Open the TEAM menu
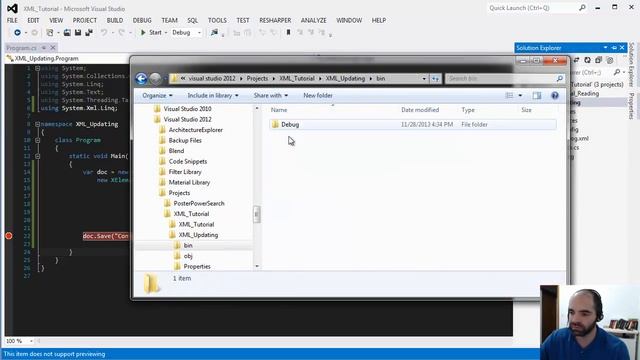The width and height of the screenshot is (640, 360). 169,20
